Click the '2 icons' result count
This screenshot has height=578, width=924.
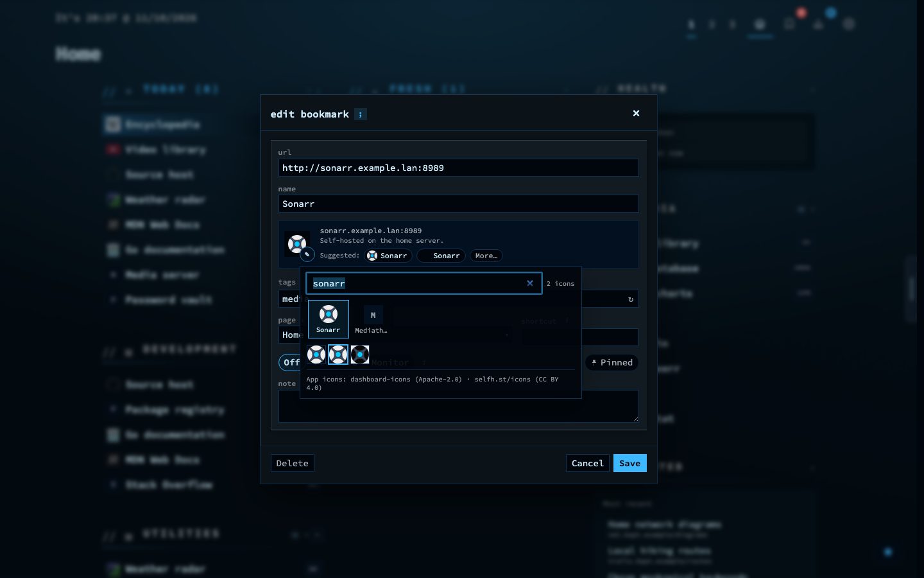coord(561,283)
